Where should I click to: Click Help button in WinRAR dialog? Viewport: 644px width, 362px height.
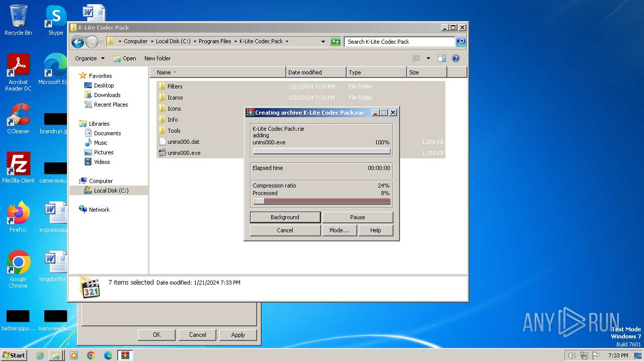tap(375, 230)
